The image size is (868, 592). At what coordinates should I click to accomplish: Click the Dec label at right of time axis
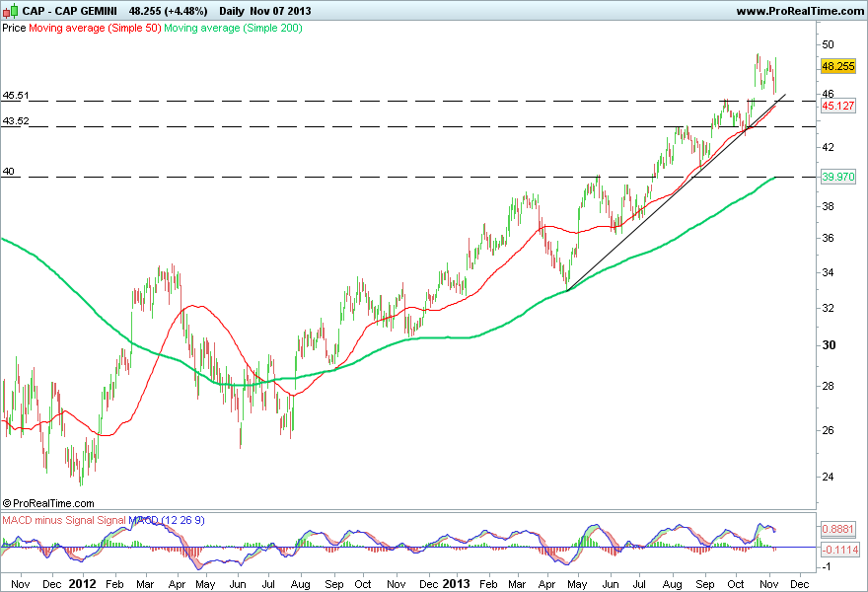tap(799, 584)
